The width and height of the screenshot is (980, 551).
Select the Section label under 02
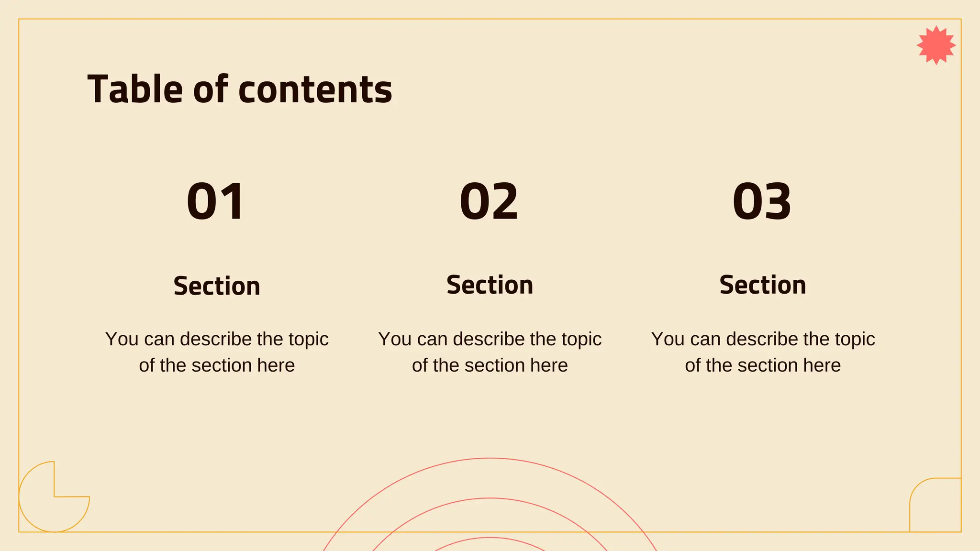(490, 285)
